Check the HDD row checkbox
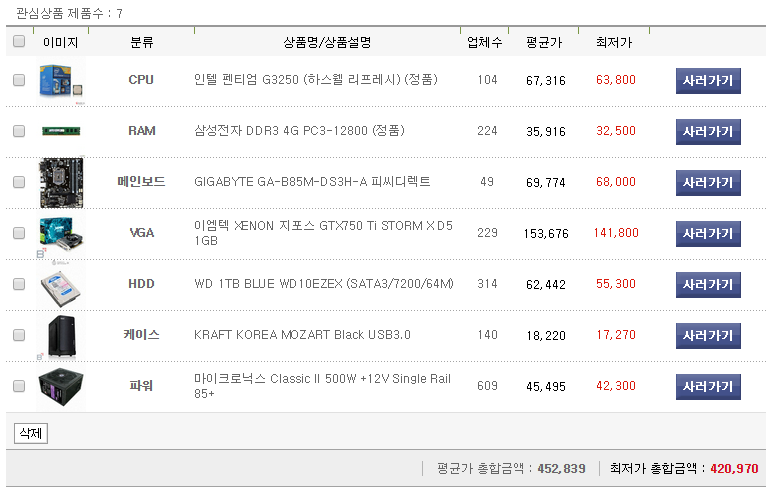774x498 pixels. (19, 284)
